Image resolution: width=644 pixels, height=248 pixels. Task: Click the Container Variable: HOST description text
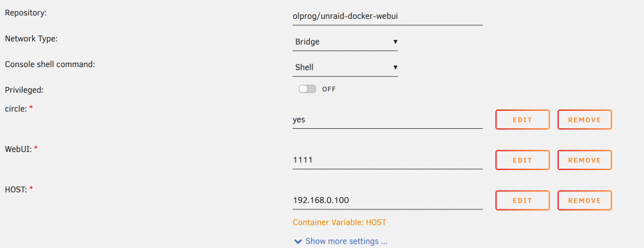[339, 222]
